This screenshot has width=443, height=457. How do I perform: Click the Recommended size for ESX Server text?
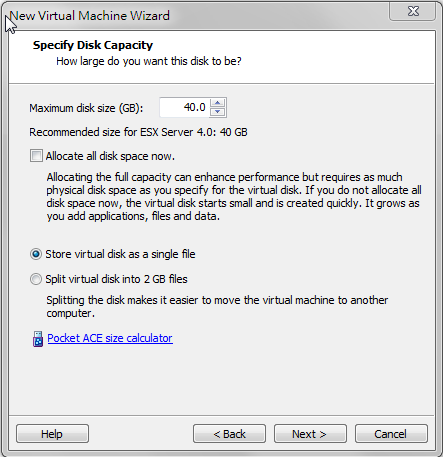(138, 132)
